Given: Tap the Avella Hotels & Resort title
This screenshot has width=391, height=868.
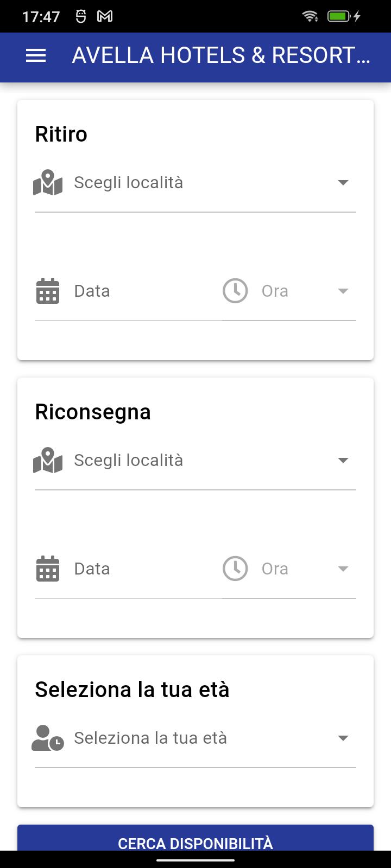Looking at the screenshot, I should tap(221, 55).
